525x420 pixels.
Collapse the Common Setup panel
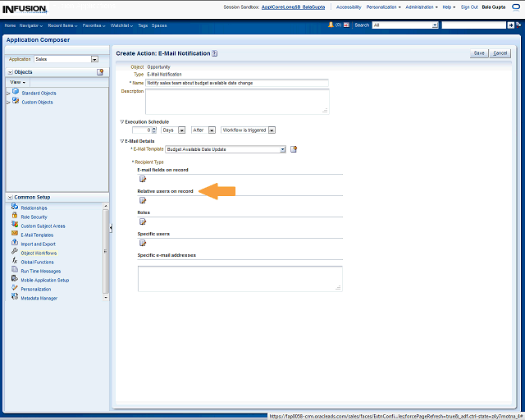9,198
